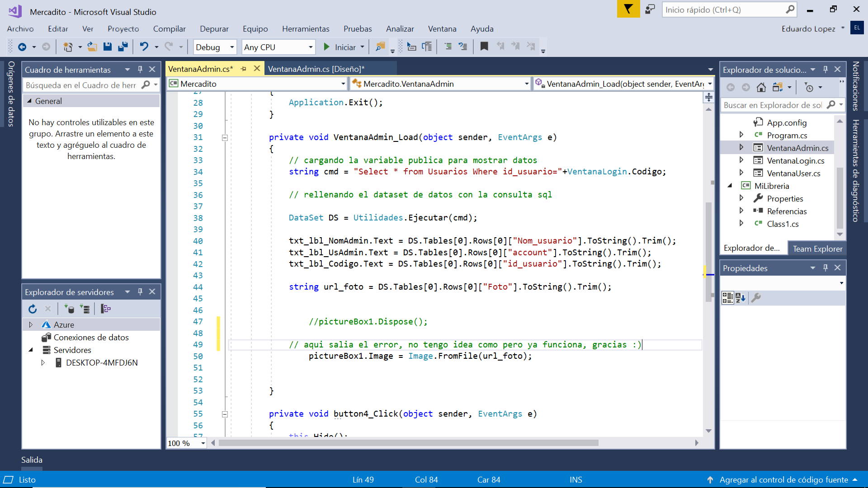The height and width of the screenshot is (488, 868).
Task: Open the Debug configuration dropdown
Action: click(232, 47)
